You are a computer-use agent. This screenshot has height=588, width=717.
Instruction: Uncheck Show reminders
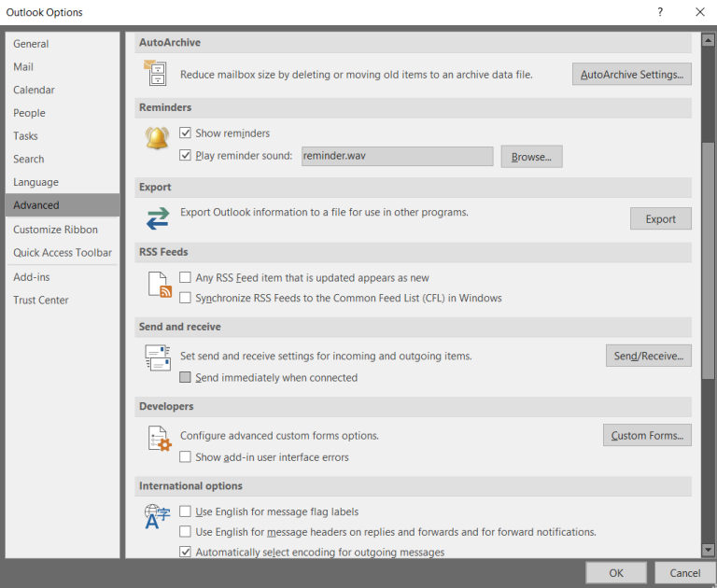pyautogui.click(x=185, y=133)
